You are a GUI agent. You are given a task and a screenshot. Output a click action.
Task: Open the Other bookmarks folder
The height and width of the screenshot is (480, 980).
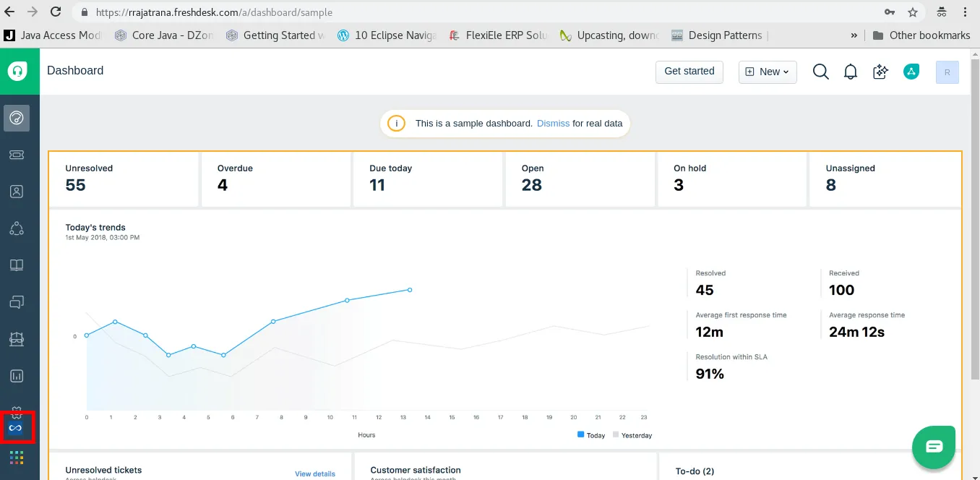click(x=921, y=35)
